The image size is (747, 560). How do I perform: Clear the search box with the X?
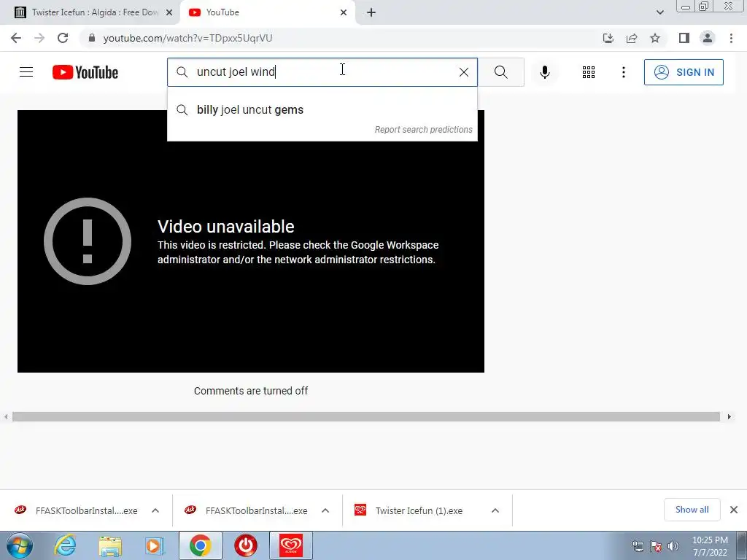coord(463,72)
